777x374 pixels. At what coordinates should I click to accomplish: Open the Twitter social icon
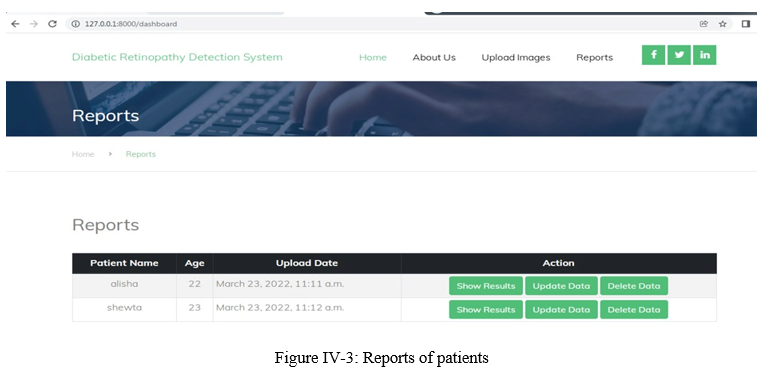(x=679, y=55)
